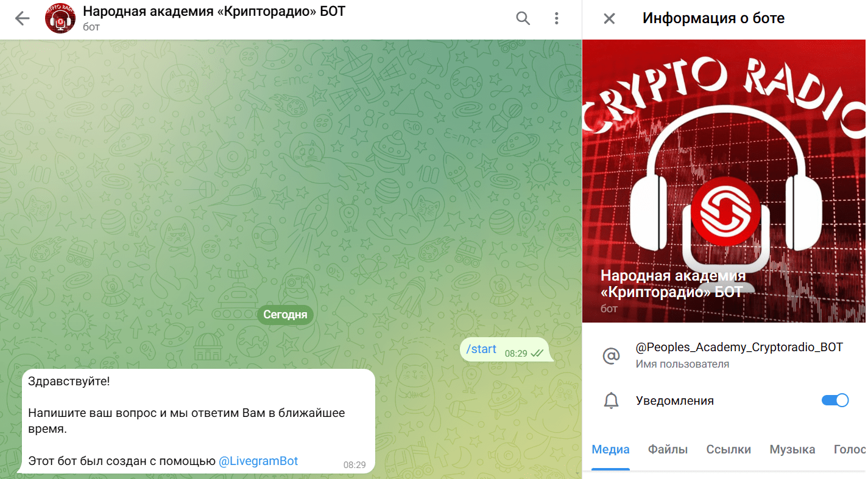Switch to the Ссылки tab

(x=729, y=450)
